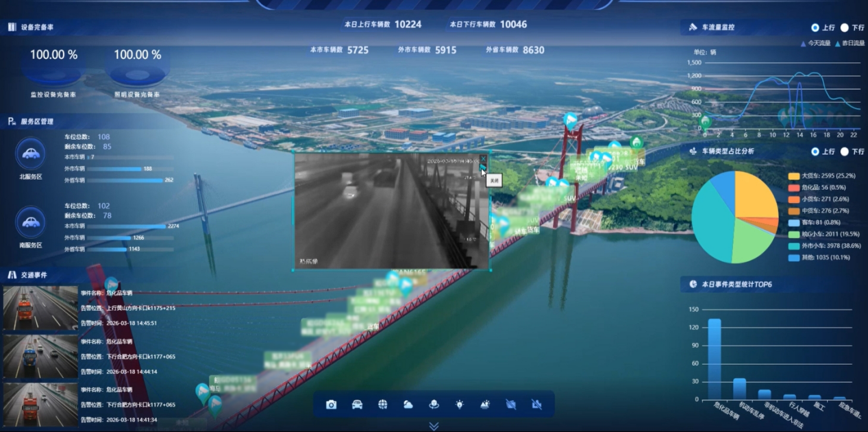The image size is (868, 432).
Task: Select 下行 radio in 车流量监控 panel
Action: 845,27
